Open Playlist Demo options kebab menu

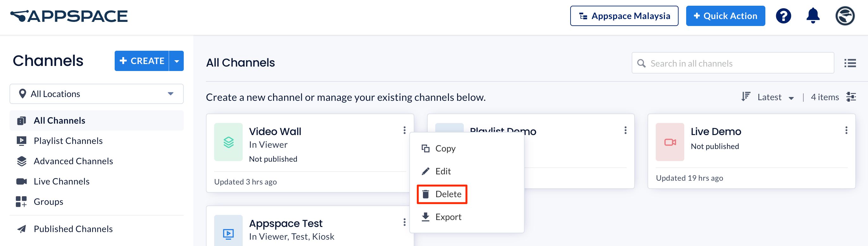(625, 130)
